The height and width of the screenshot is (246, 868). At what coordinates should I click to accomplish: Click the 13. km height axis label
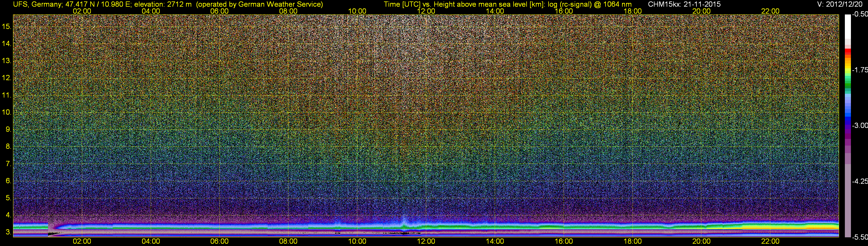point(7,61)
